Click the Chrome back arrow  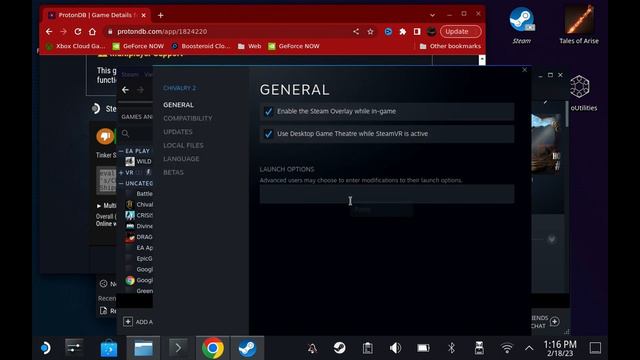click(49, 31)
